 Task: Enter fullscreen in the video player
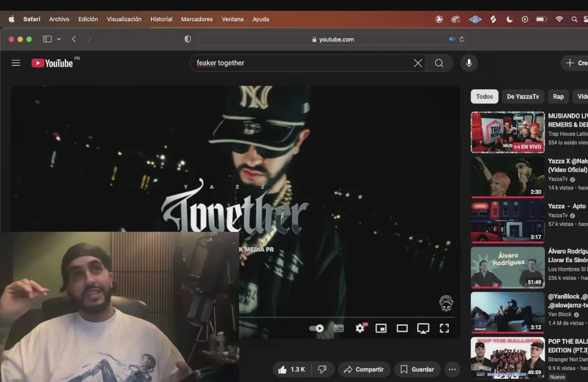click(x=444, y=328)
